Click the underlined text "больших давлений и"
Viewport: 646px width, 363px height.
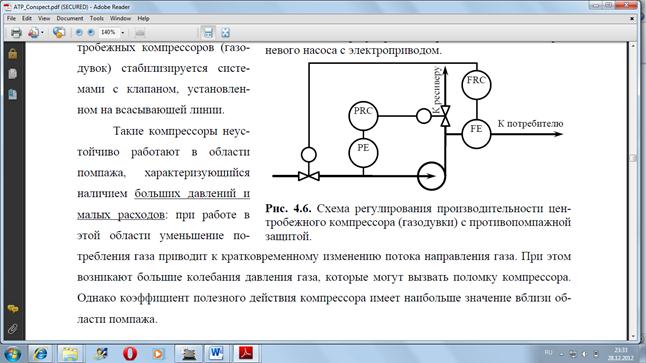192,194
